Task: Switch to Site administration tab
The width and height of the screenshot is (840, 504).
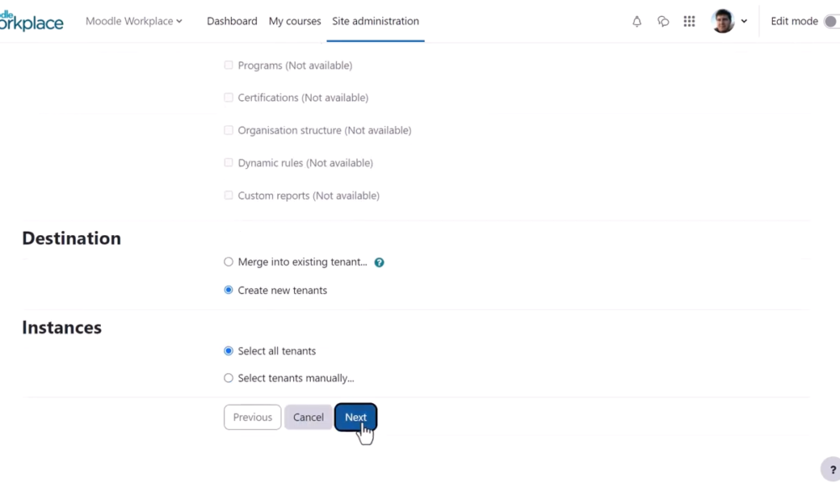Action: point(375,21)
